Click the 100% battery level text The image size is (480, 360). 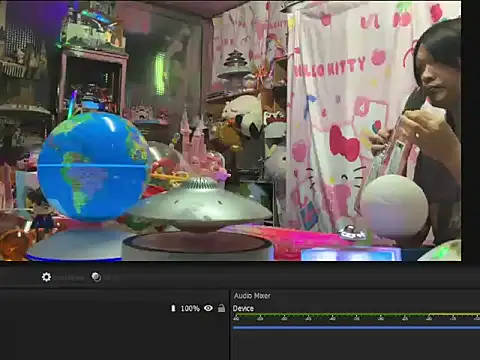pos(190,308)
